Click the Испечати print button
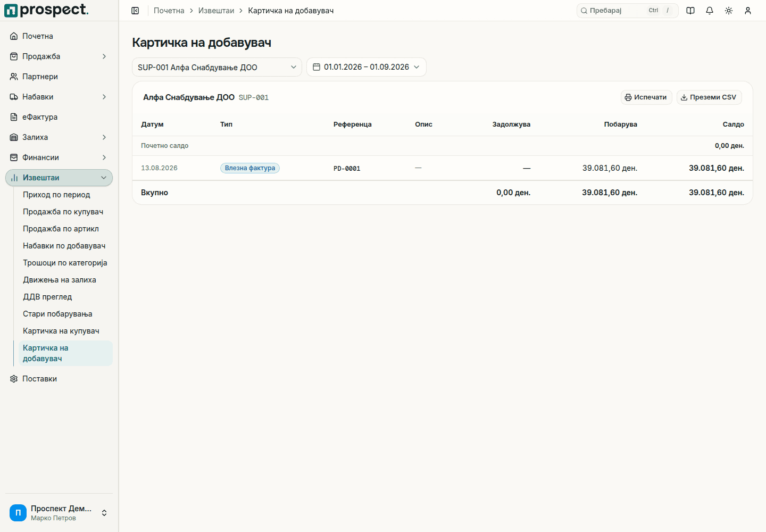 646,97
